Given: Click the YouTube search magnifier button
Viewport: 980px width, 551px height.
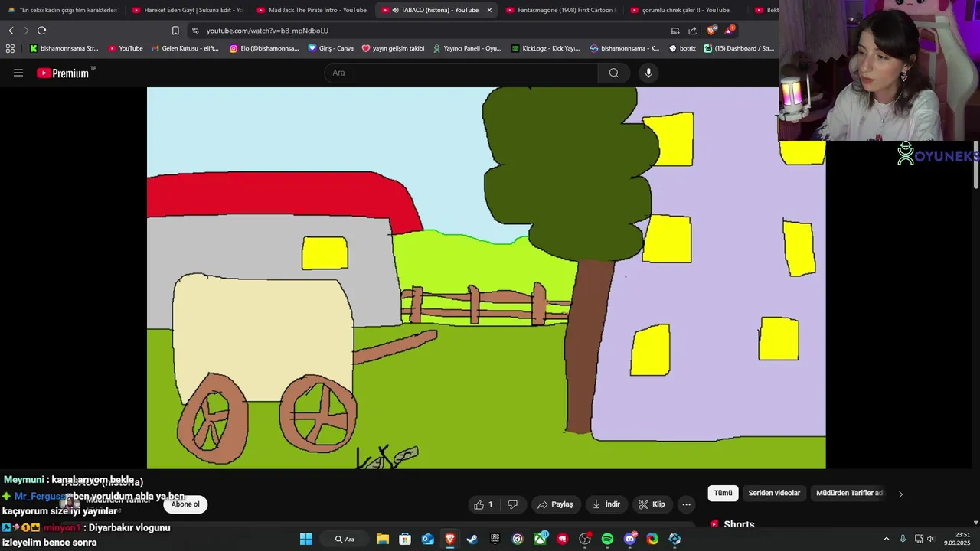Looking at the screenshot, I should click(614, 73).
